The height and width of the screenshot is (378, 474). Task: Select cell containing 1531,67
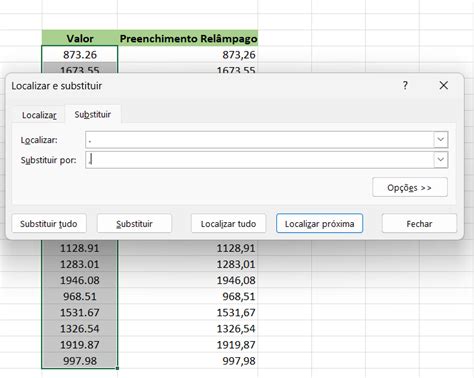tap(188, 312)
